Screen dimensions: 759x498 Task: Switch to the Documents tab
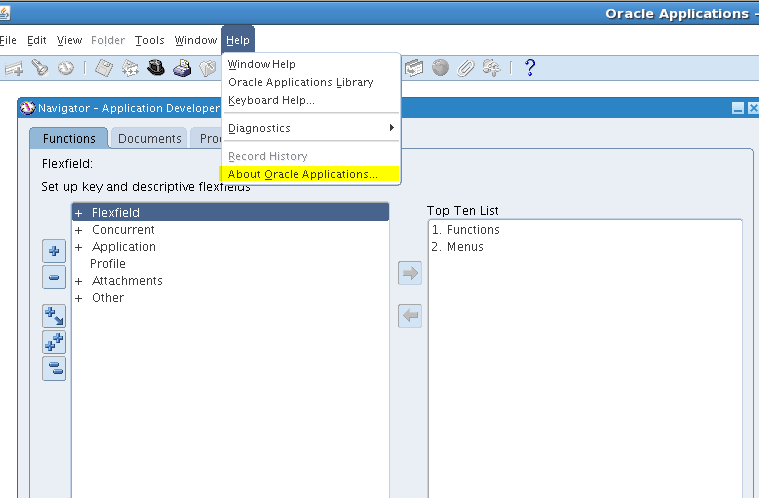pyautogui.click(x=149, y=138)
